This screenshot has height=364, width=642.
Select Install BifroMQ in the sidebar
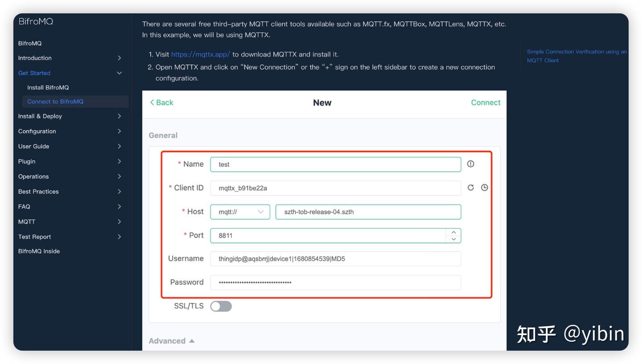click(x=48, y=87)
